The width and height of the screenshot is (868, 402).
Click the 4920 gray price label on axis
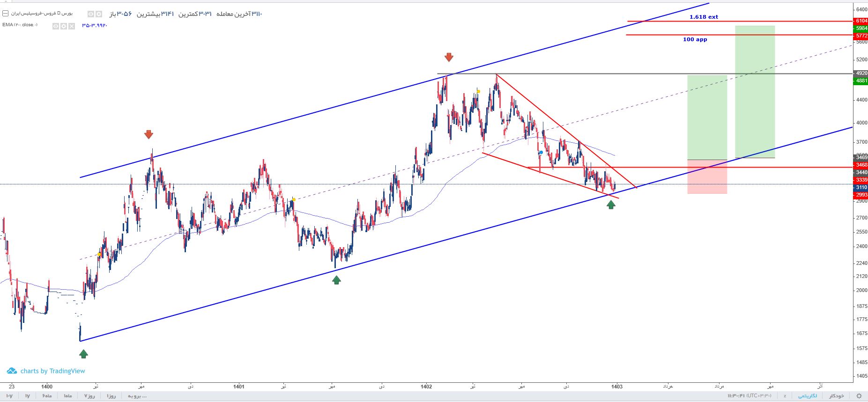[x=861, y=73]
